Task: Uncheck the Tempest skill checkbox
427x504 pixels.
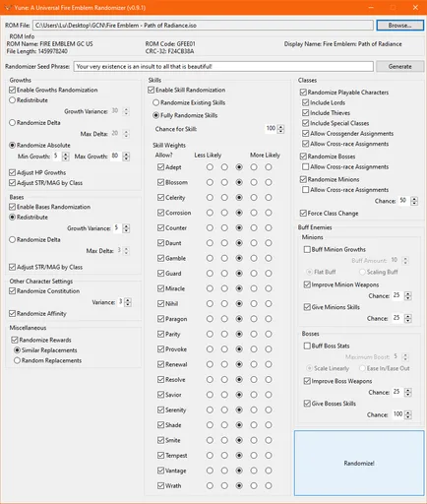Action: tap(160, 456)
